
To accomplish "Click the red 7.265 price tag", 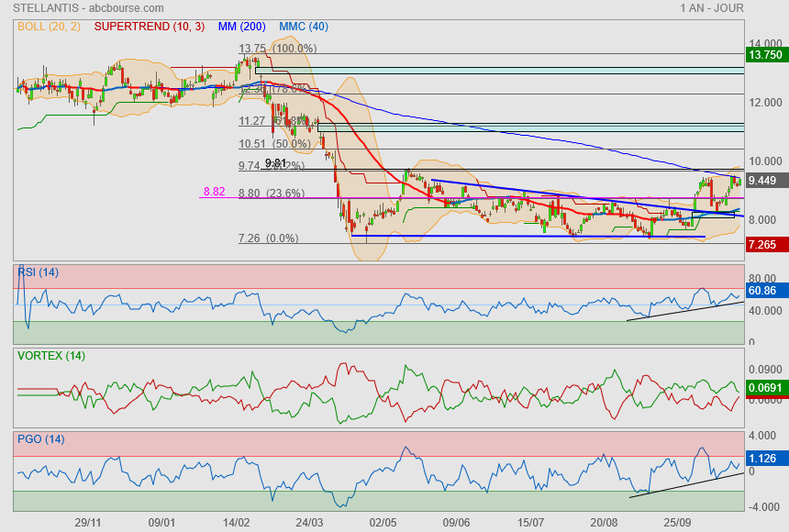I will pos(764,245).
